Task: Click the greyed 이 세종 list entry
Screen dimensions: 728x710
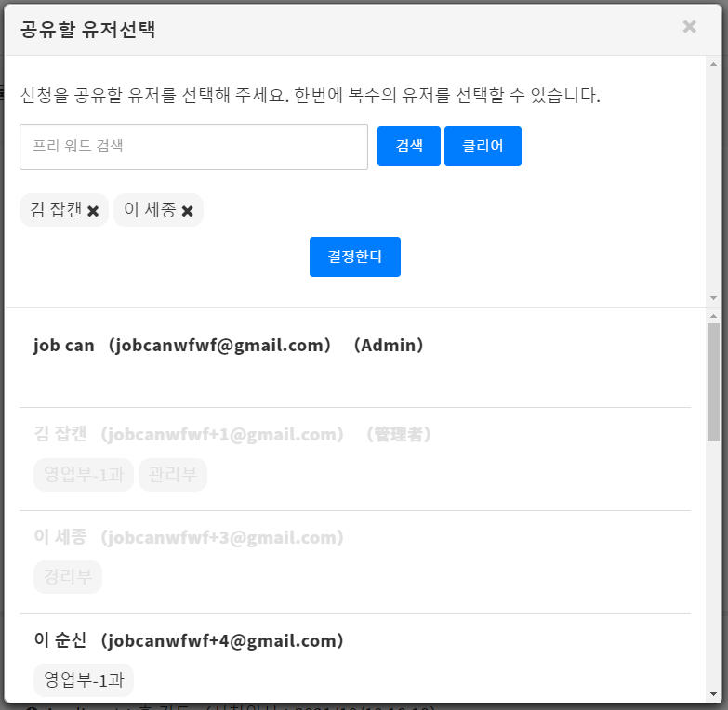Action: tap(189, 537)
